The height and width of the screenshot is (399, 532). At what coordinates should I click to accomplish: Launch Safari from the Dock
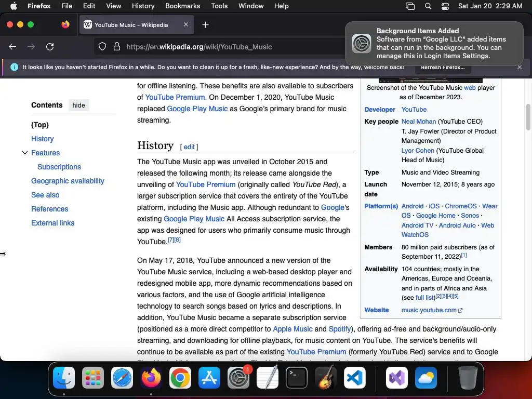[122, 378]
